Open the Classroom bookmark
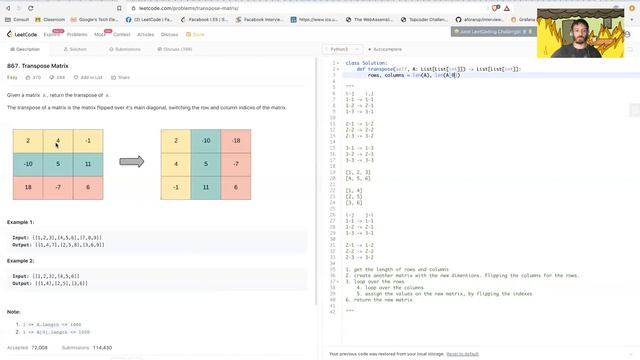The width and height of the screenshot is (640, 360). (x=50, y=19)
